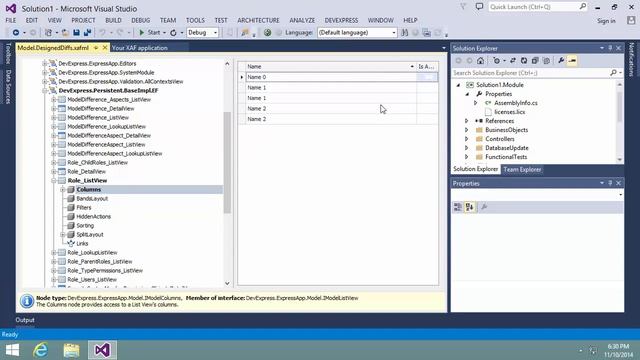Expand the References node in Solution Explorer
Screen dimensions: 640x360
(x=467, y=121)
